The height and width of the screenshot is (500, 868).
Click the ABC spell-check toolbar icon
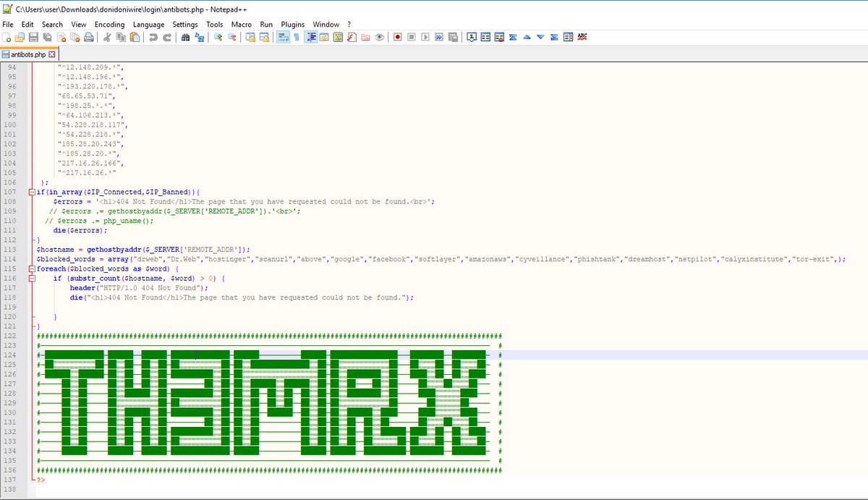pyautogui.click(x=582, y=37)
